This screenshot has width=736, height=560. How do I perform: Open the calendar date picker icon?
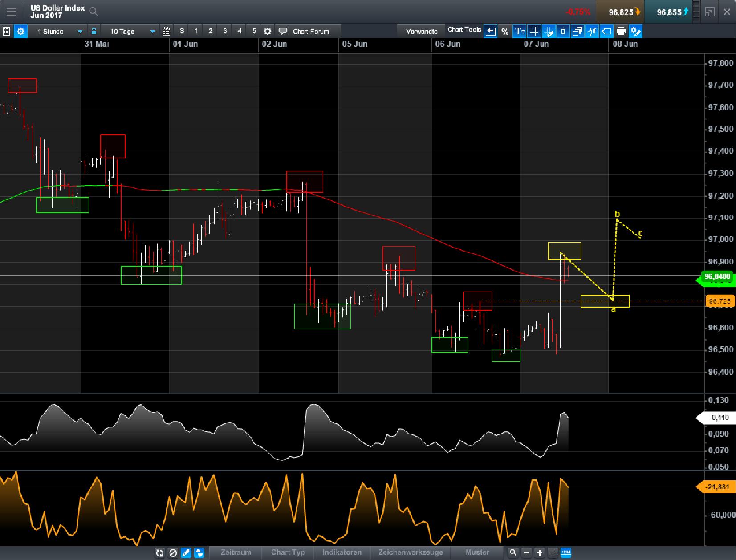point(167,31)
